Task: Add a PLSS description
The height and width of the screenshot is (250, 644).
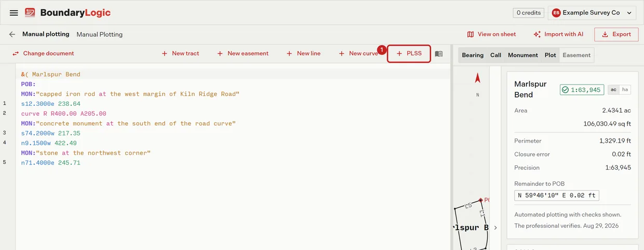Action: click(409, 53)
